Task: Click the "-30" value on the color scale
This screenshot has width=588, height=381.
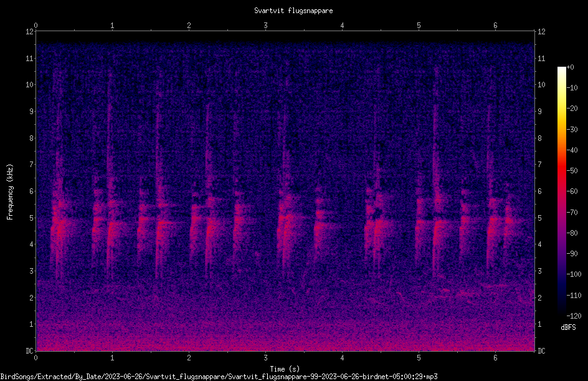Action: coord(572,130)
